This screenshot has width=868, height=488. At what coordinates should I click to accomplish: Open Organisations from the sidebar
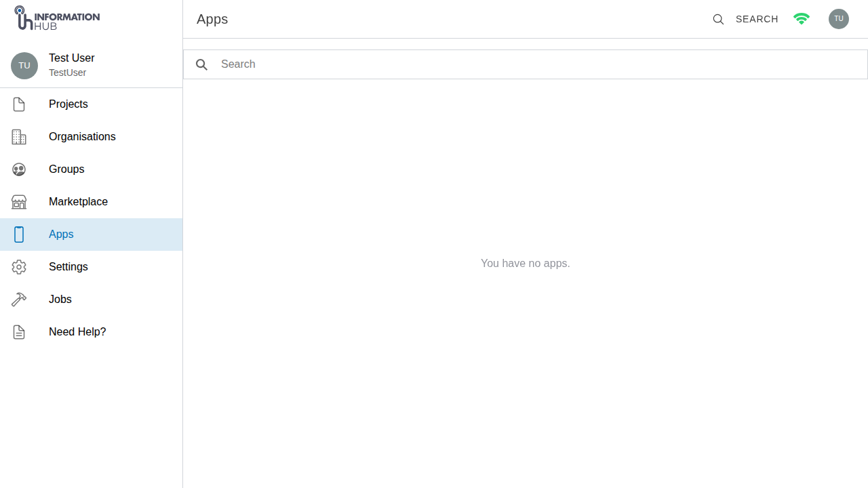[x=91, y=137]
